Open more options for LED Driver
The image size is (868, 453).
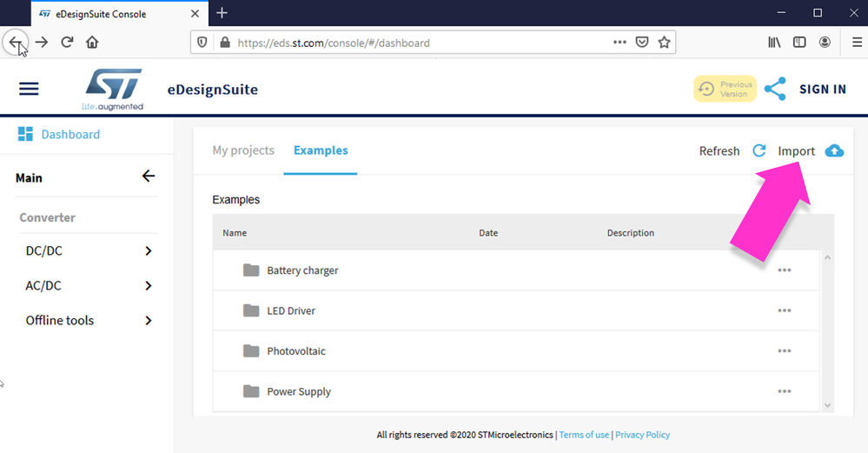click(x=784, y=310)
